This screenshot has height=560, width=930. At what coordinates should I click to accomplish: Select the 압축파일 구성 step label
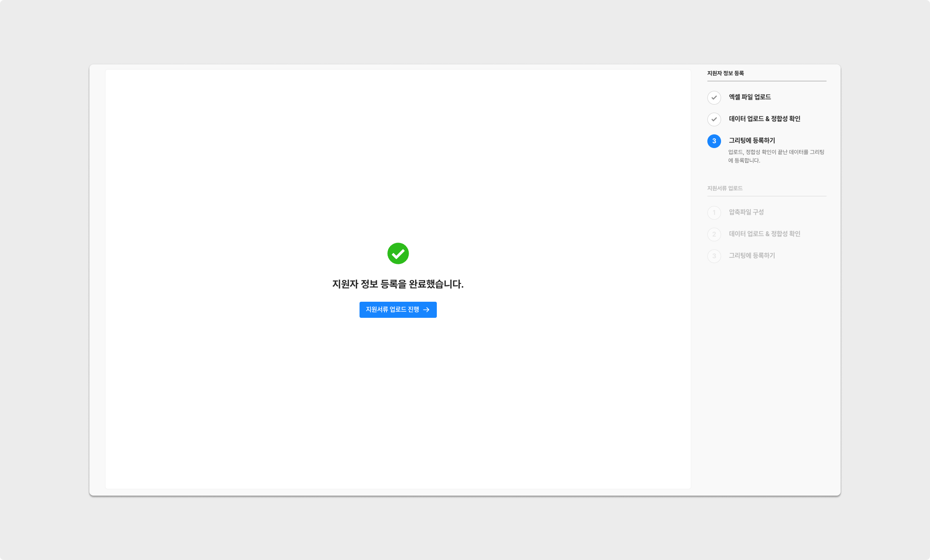click(746, 212)
